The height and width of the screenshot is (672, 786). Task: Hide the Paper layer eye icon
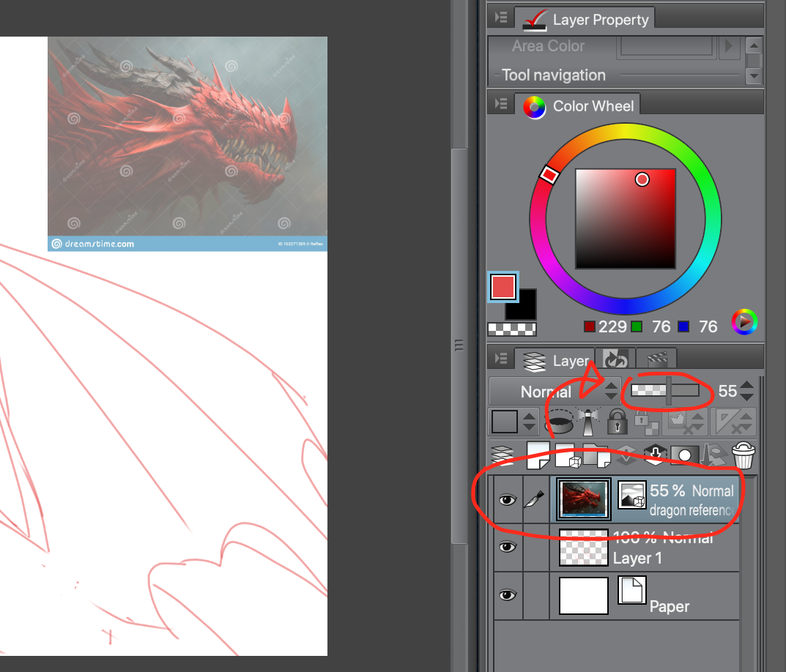point(508,595)
